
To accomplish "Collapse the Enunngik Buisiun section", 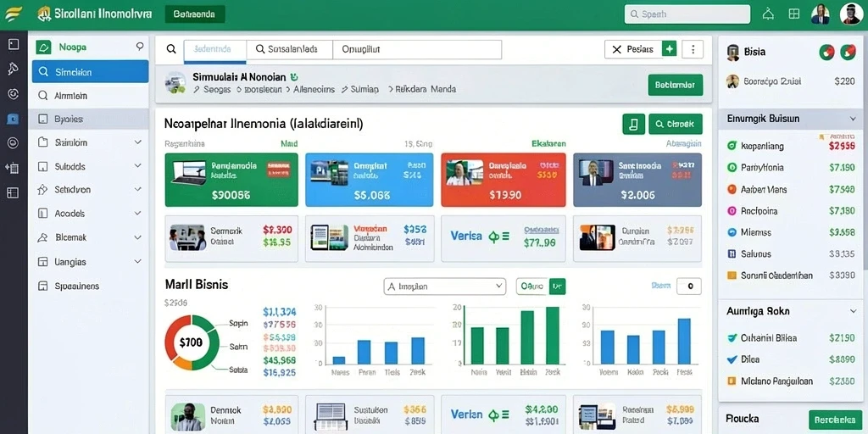I will click(852, 119).
